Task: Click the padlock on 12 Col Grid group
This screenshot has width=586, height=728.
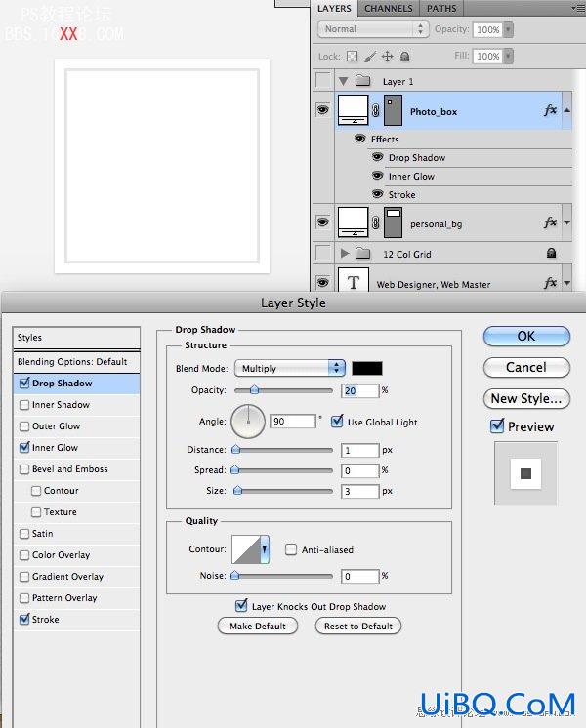Action: 551,253
